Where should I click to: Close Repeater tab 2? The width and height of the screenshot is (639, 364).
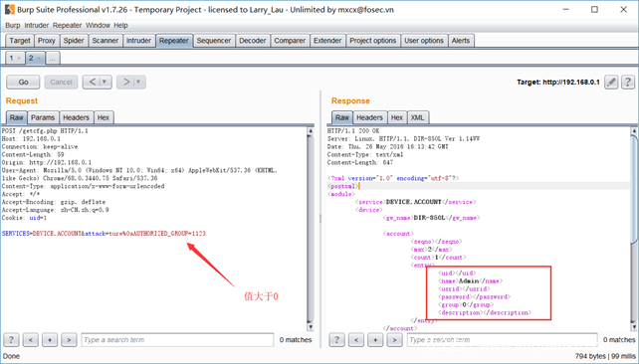tap(39, 59)
